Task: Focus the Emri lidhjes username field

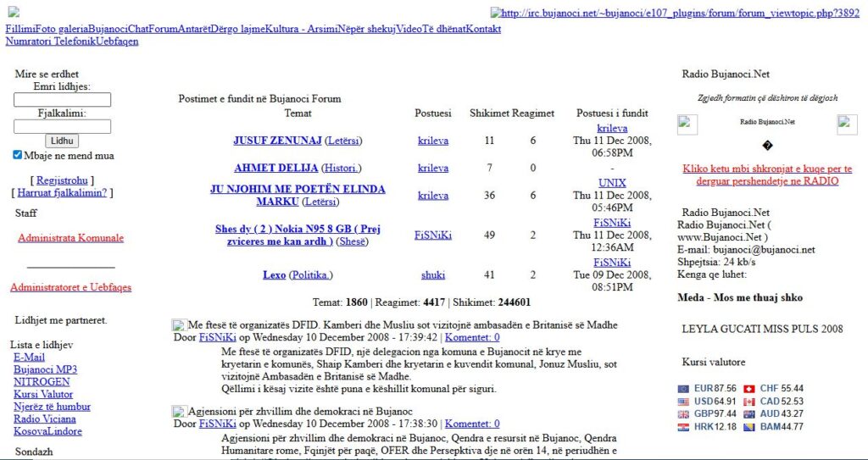Action: pos(62,100)
